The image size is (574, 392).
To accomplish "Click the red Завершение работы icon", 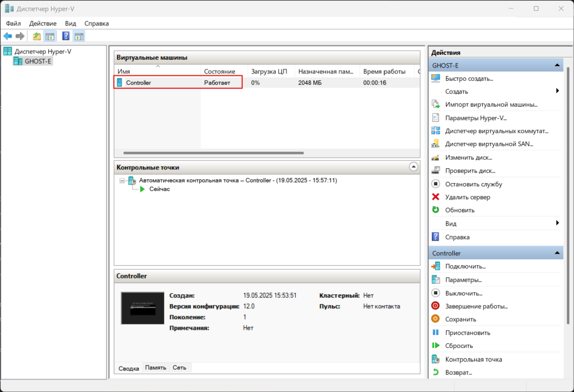I will point(436,306).
